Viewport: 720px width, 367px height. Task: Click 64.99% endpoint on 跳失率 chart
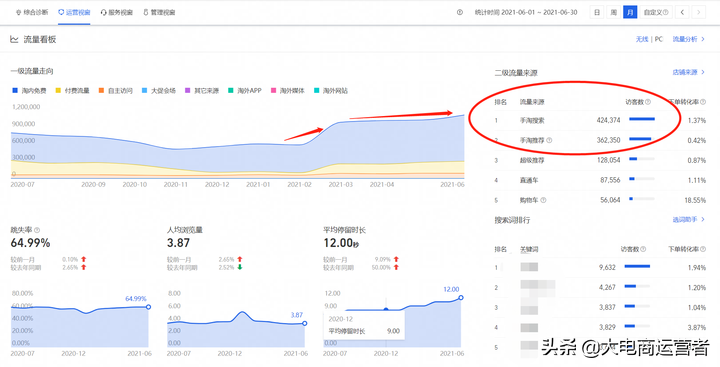(148, 307)
